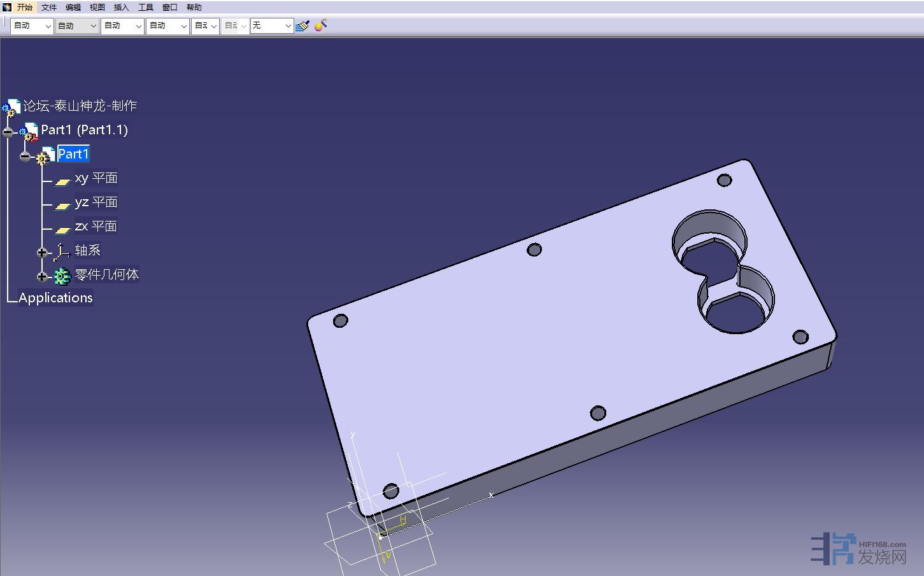This screenshot has width=924, height=576.
Task: Collapse the highlighted Part1 node
Action: pos(25,157)
